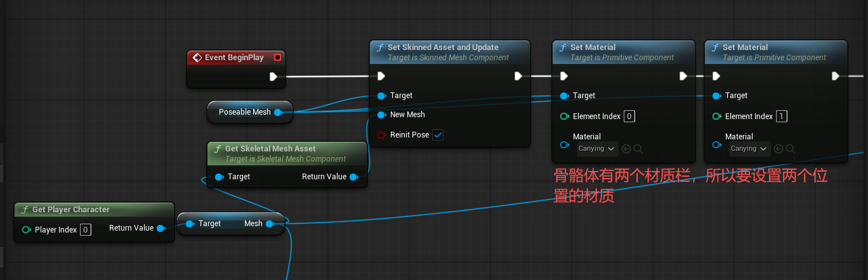Click the Get Player Character Return Value pin
This screenshot has height=280, width=868.
[x=161, y=228]
